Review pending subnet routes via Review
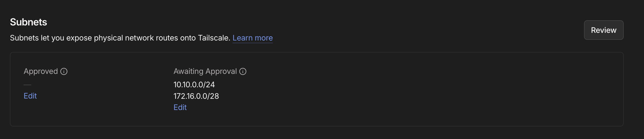Screen dimensions: 644x139 (x=603, y=30)
